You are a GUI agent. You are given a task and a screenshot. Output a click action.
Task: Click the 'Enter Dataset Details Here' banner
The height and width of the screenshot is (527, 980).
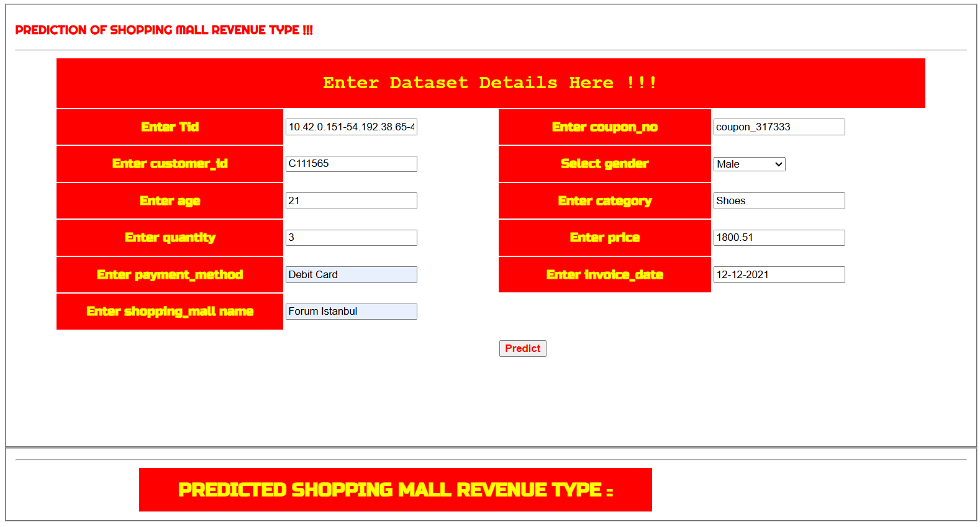pos(490,83)
